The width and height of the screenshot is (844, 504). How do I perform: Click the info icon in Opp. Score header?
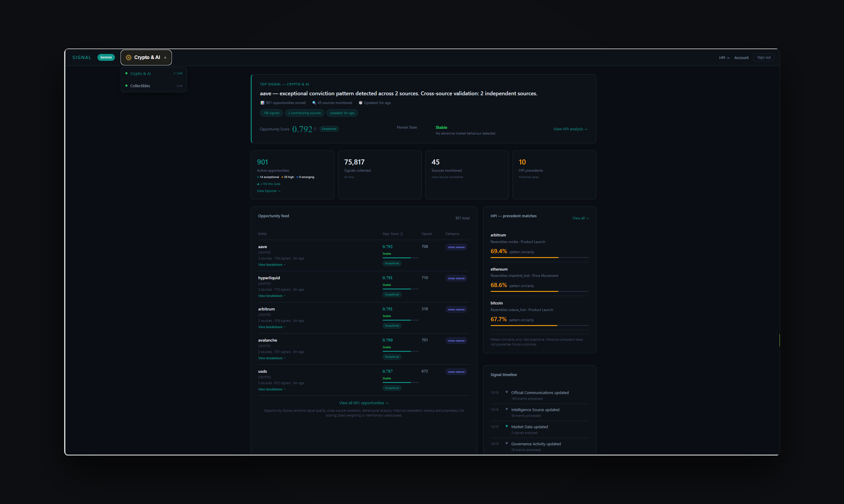click(401, 234)
